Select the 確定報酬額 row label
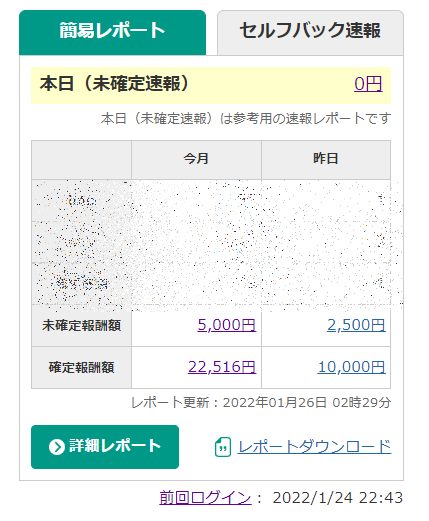 [x=81, y=367]
